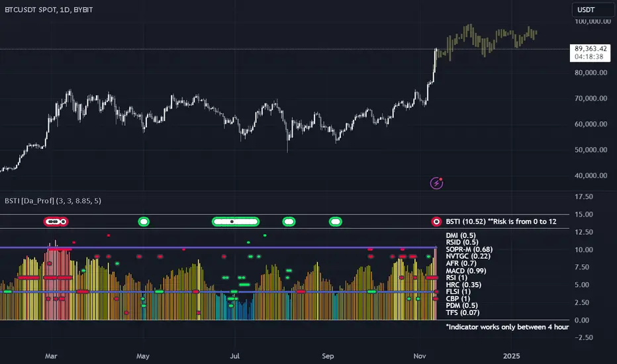Click the 50,000.00 price axis label

[591, 150]
